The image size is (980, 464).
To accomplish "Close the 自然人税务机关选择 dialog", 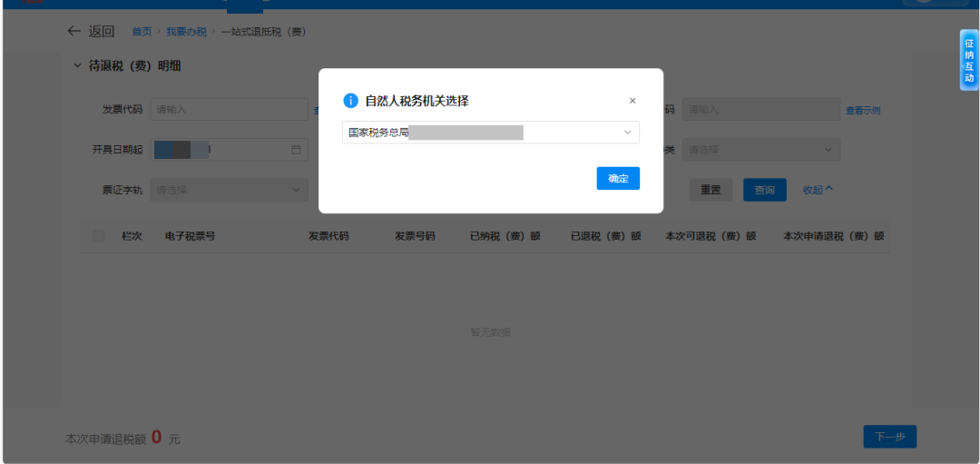I will [x=632, y=101].
